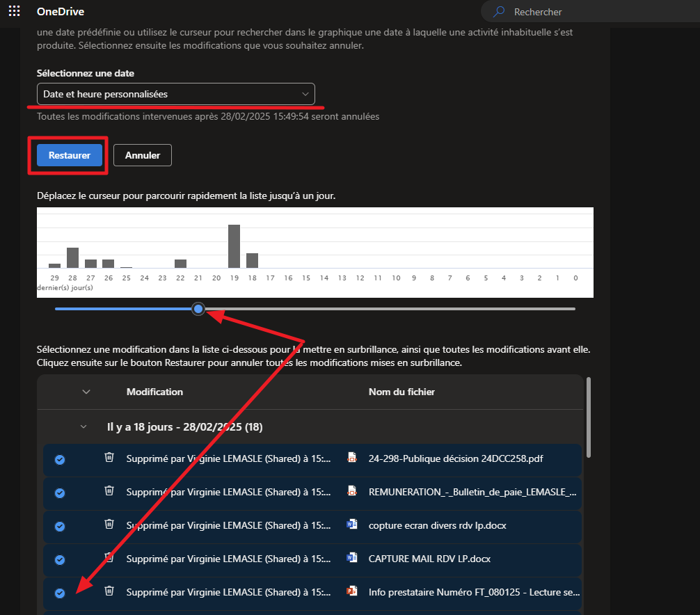Image resolution: width=700 pixels, height=615 pixels.
Task: Click the trash icon in the Info prestataire row
Action: point(109,591)
